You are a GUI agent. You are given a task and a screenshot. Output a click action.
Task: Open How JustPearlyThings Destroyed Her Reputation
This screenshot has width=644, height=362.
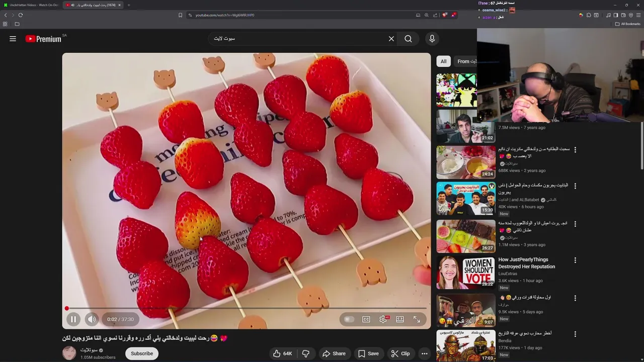(526, 263)
